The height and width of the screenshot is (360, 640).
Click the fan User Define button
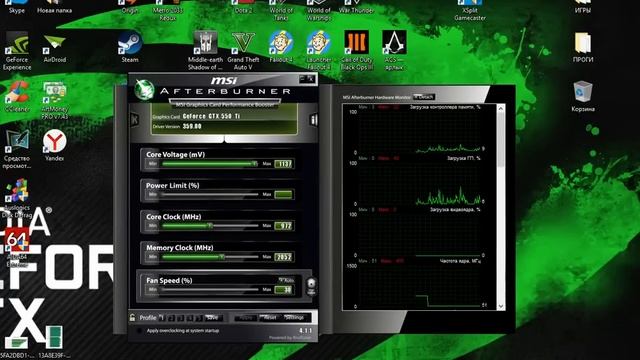point(311,287)
